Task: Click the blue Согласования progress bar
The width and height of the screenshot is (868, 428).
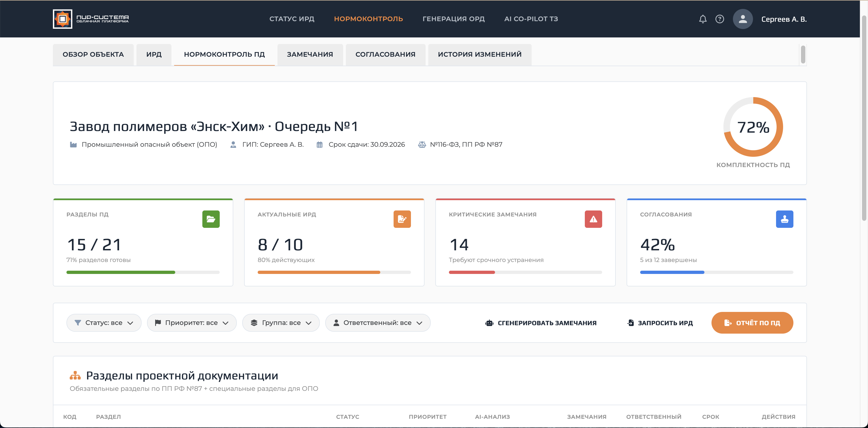Action: [717, 272]
